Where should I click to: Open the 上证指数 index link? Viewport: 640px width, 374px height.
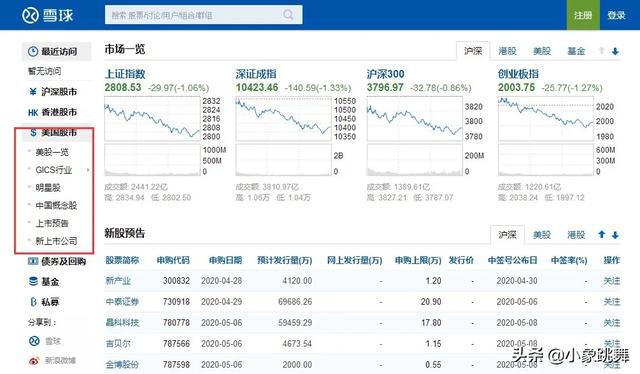click(125, 74)
